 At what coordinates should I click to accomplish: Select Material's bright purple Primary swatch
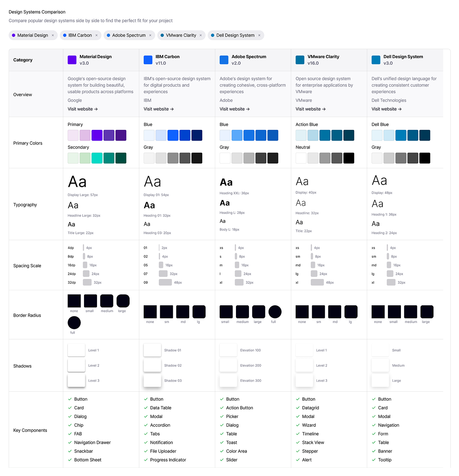point(97,135)
